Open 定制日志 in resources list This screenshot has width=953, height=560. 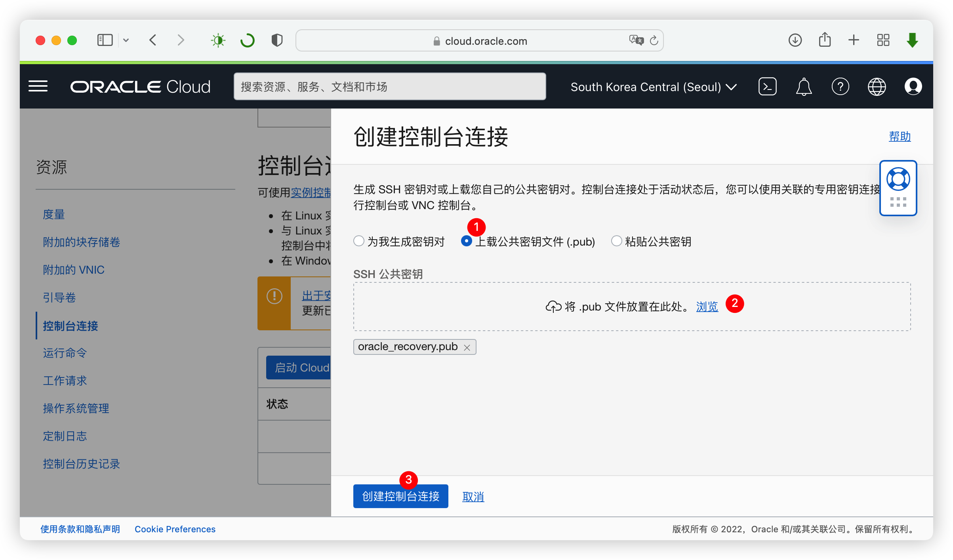[x=65, y=436]
